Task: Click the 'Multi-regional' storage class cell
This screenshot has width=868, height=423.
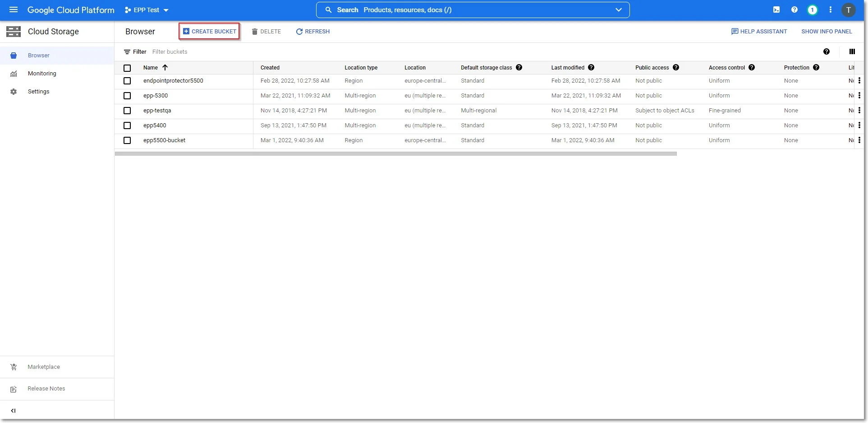Action: click(x=478, y=110)
